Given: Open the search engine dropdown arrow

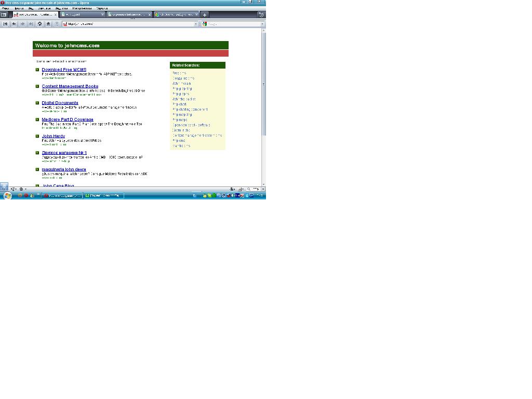Looking at the screenshot, I should point(262,24).
